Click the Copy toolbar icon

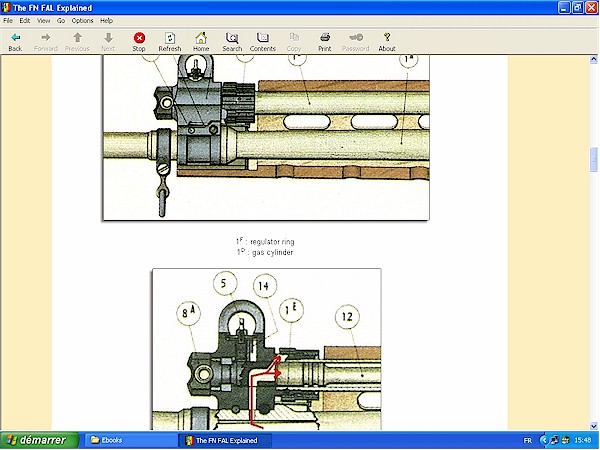[294, 42]
